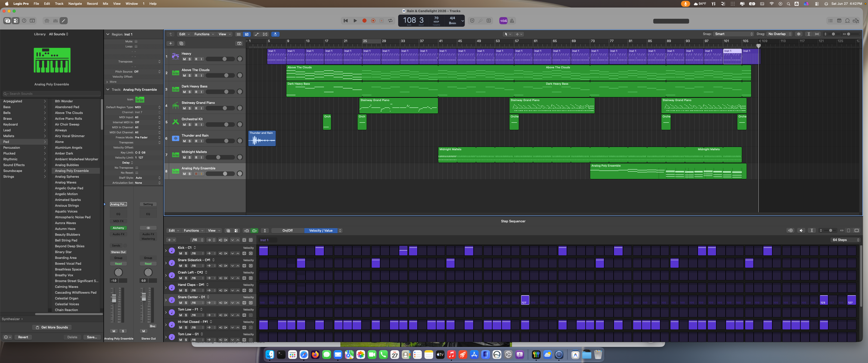
Task: Toggle Catch Playhead button in tracks area
Action: [275, 34]
